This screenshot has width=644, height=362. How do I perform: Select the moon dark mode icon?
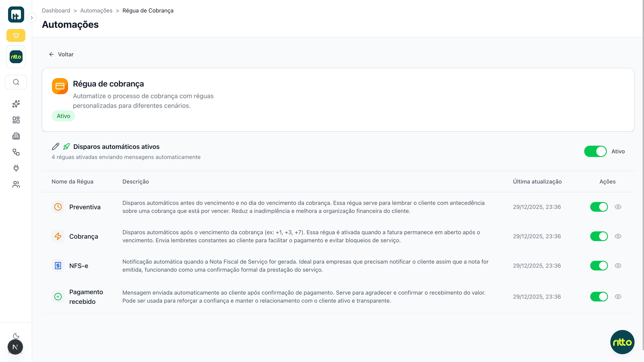pyautogui.click(x=16, y=336)
